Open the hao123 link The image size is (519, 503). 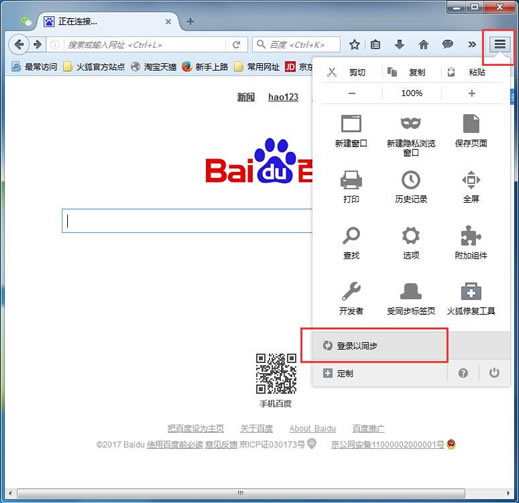tap(283, 97)
